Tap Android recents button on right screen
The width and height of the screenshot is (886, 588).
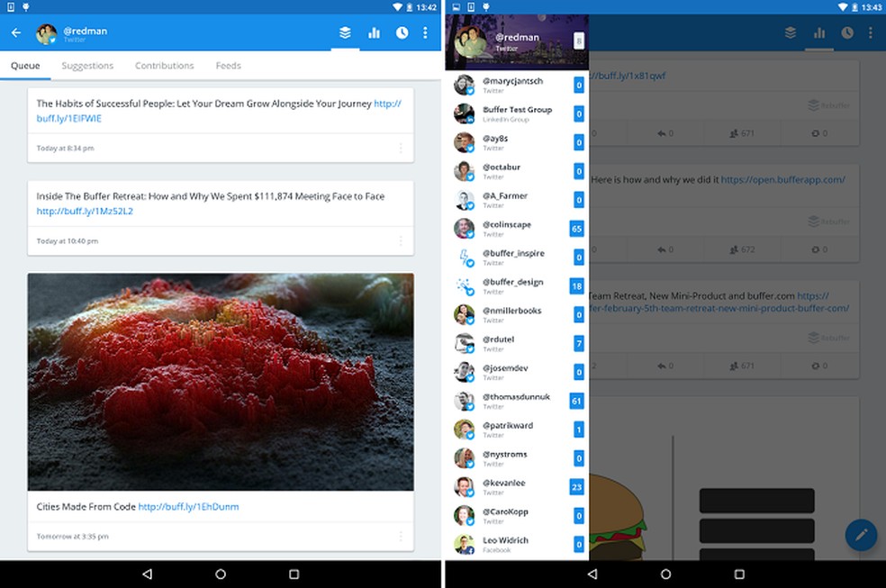[x=739, y=574]
